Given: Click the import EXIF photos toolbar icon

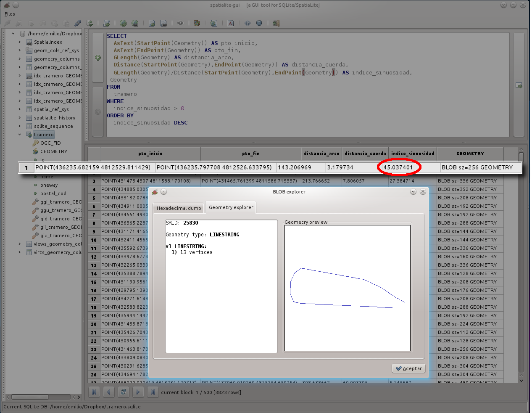Looking at the screenshot, I should click(197, 23).
